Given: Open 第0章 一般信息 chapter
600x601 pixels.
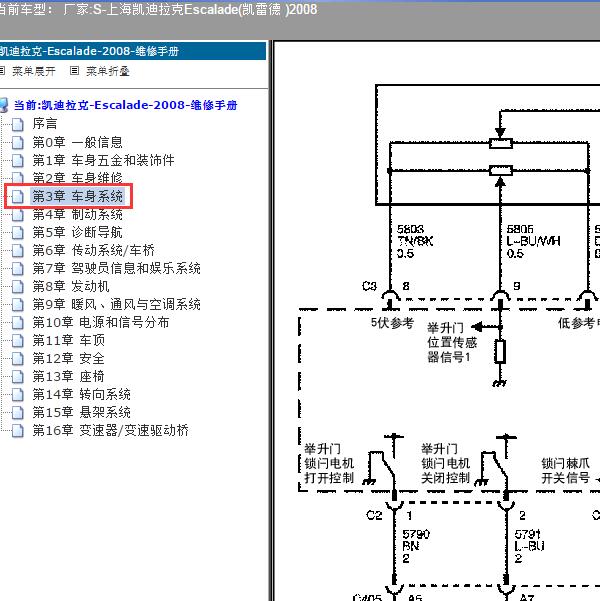Looking at the screenshot, I should [x=77, y=142].
